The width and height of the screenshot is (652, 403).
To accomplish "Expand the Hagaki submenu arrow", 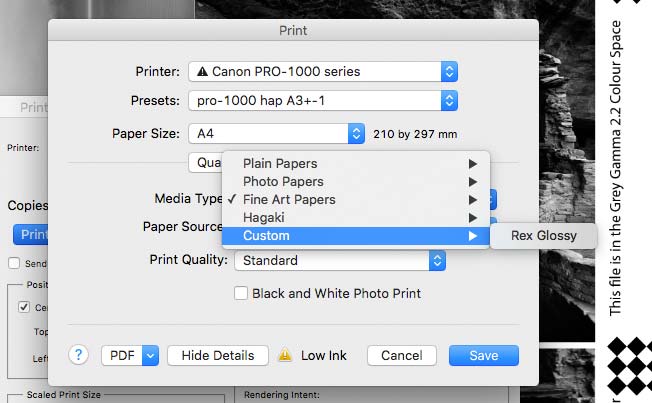I will pyautogui.click(x=473, y=218).
